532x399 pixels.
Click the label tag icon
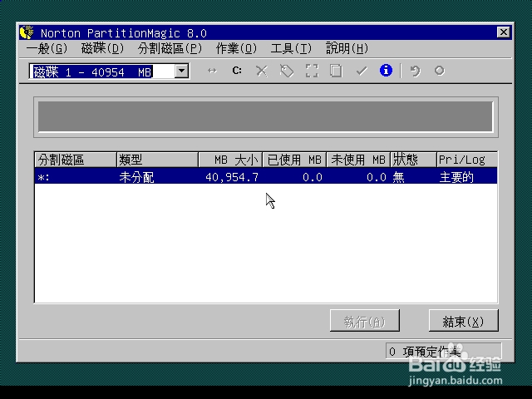[x=287, y=71]
